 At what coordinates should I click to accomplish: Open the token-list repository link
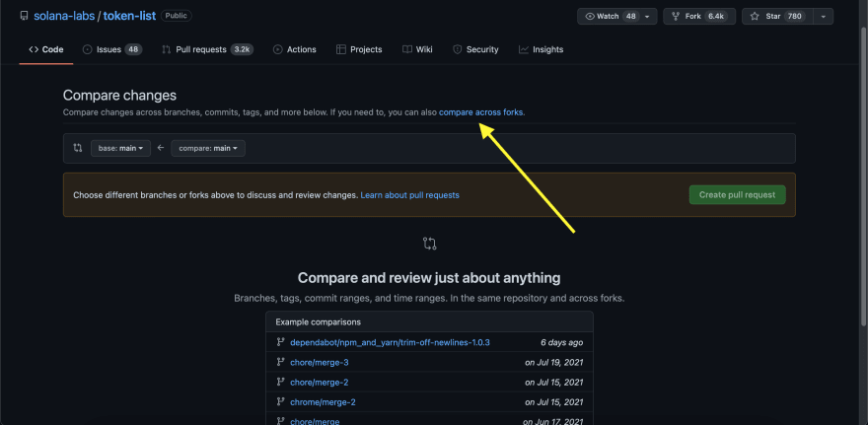pyautogui.click(x=129, y=16)
